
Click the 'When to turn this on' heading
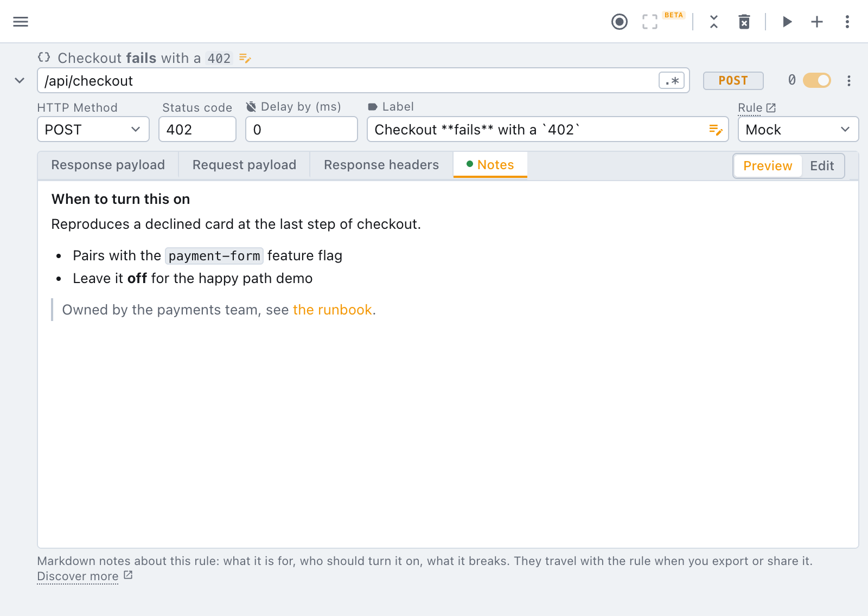pyautogui.click(x=120, y=199)
